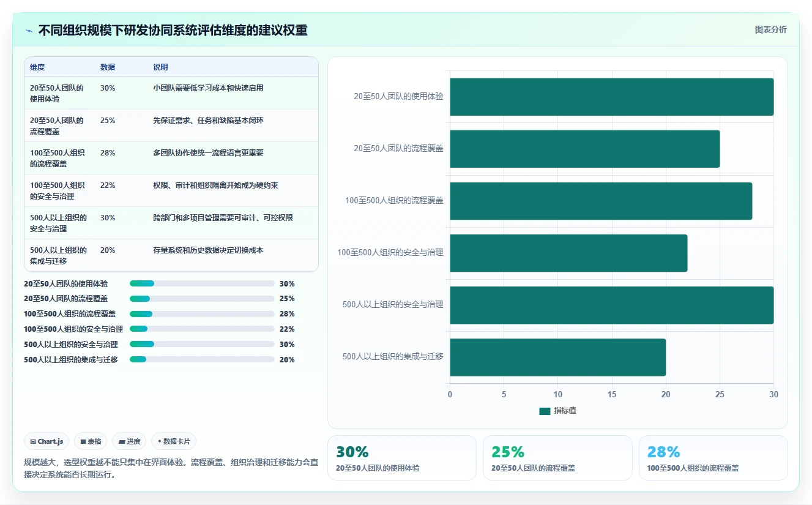812x505 pixels.
Task: Click the 22% value in the table
Action: (108, 185)
